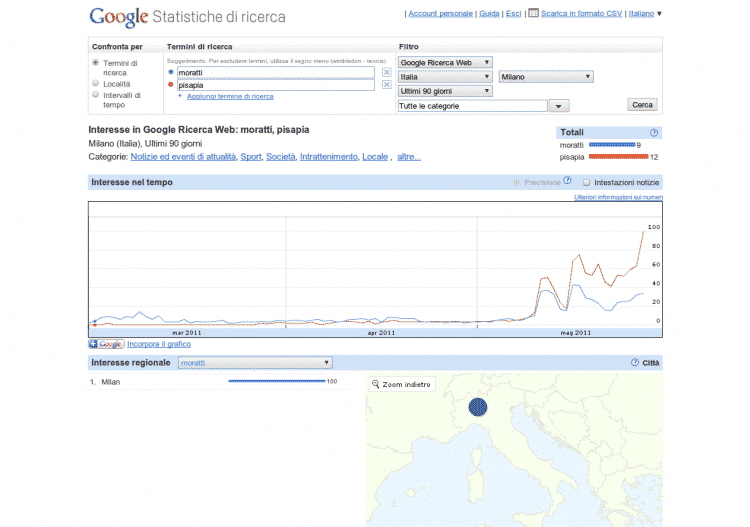750x527 pixels.
Task: Click mag 2011 timeline label
Action: click(575, 333)
